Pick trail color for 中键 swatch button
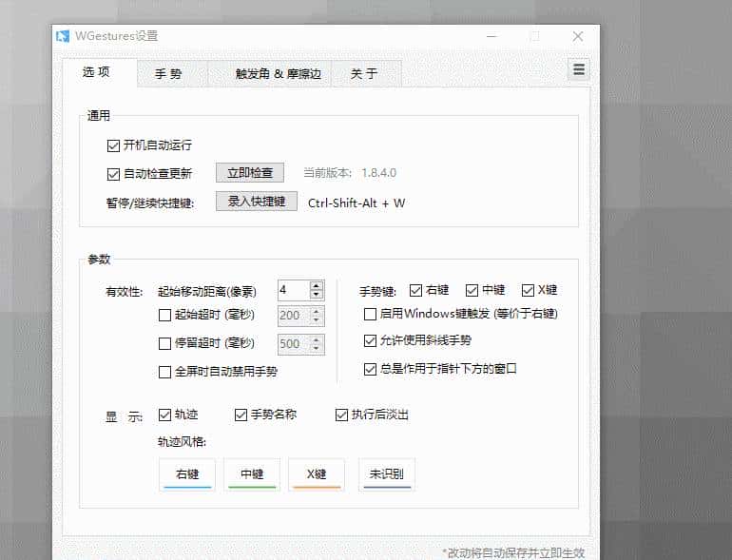This screenshot has height=560, width=732. [x=252, y=474]
